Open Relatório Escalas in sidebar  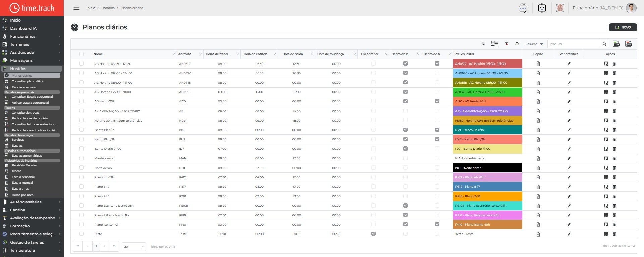[x=24, y=165]
